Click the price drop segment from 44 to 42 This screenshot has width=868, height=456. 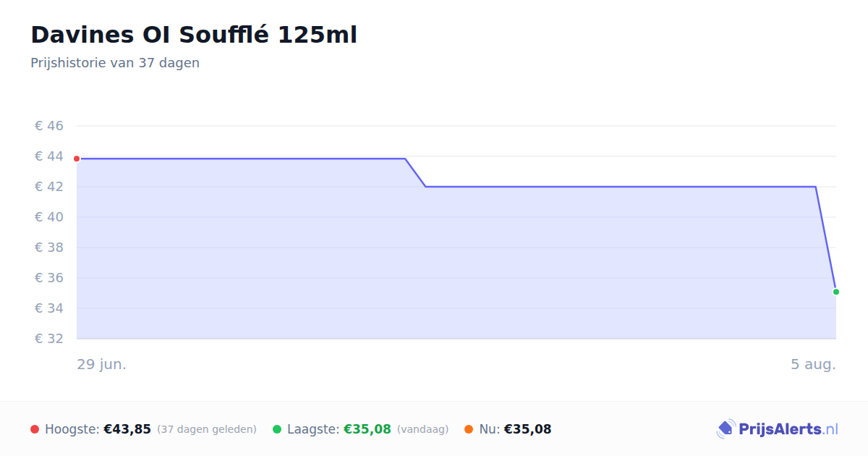pyautogui.click(x=415, y=172)
